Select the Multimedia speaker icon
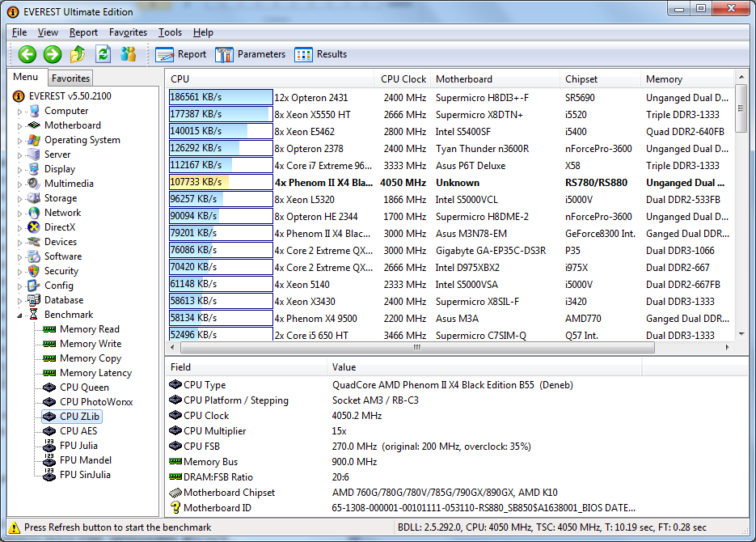This screenshot has height=542, width=756. [x=34, y=184]
